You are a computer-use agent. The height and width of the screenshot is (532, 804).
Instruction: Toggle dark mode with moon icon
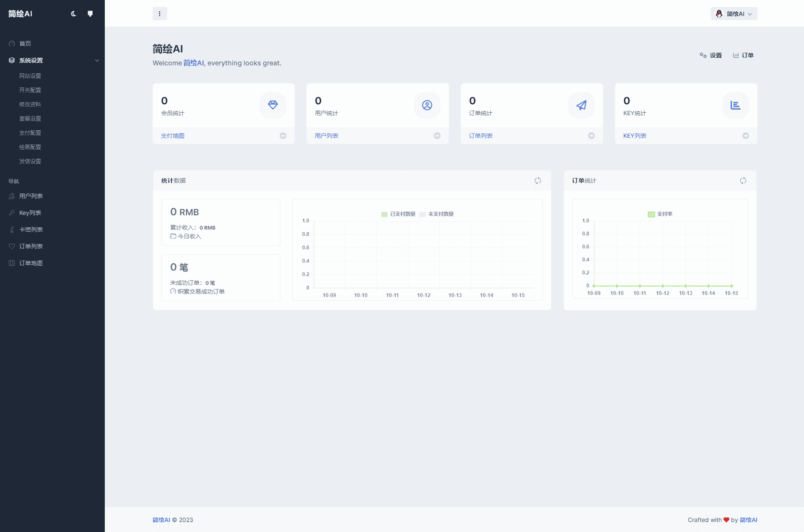73,14
